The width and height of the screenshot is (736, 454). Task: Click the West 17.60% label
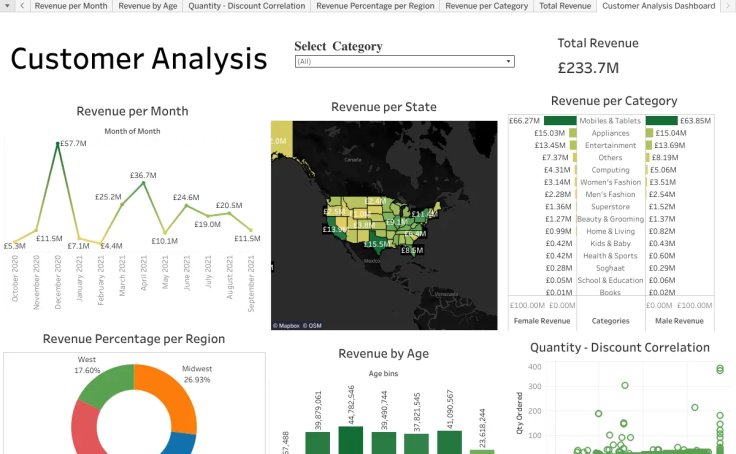[x=87, y=365]
